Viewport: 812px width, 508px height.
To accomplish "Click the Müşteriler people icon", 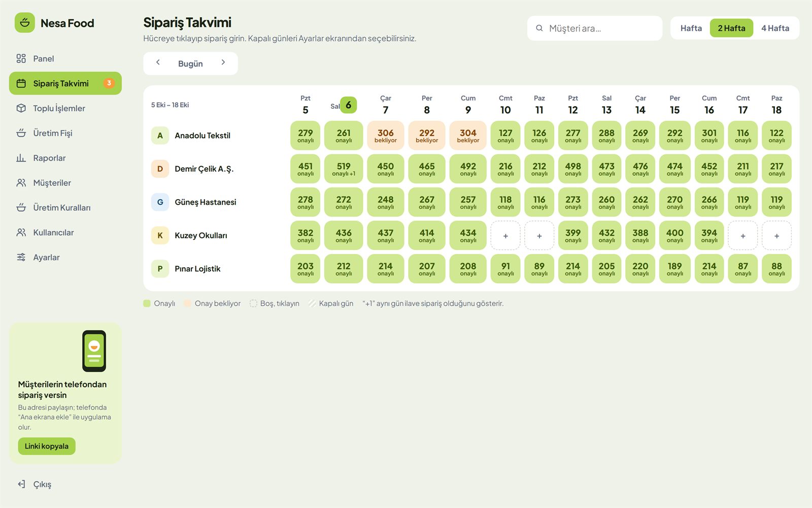I will tap(21, 183).
